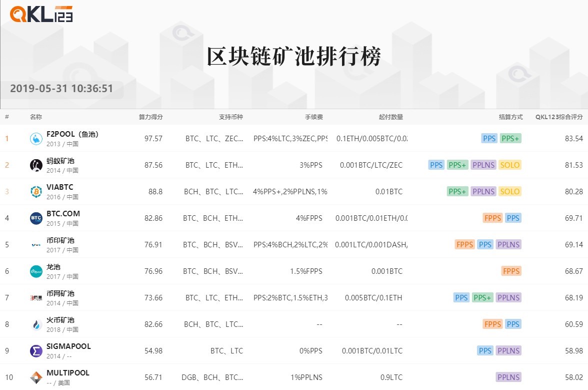Open the SIGMAPOOL pool name
The width and height of the screenshot is (588, 390).
click(x=68, y=346)
